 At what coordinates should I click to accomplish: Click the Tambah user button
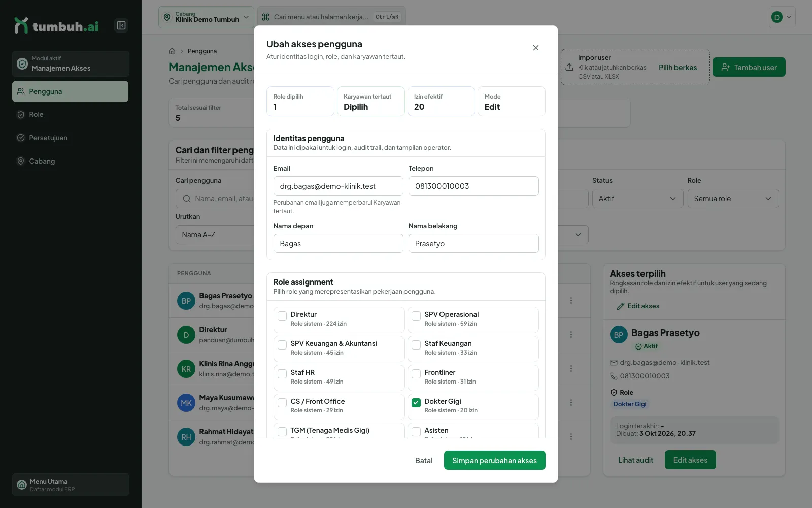pyautogui.click(x=749, y=67)
